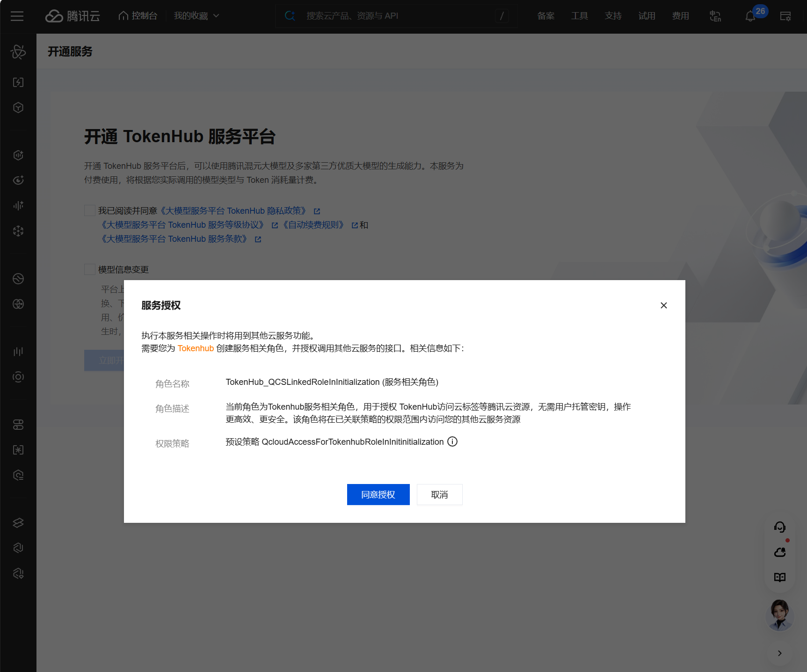Select the eye with sparkle sidebar icon
This screenshot has height=672, width=807.
coord(18,181)
